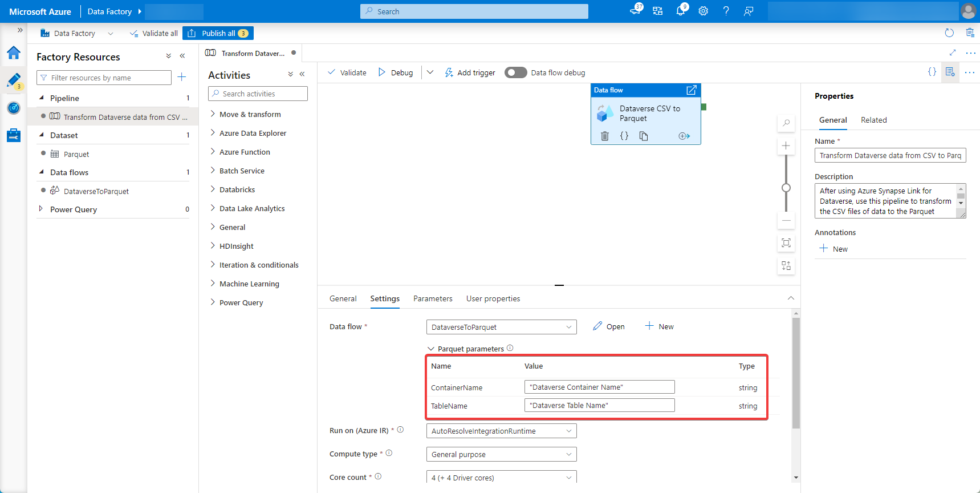Switch to the General activity tab
The height and width of the screenshot is (493, 980).
343,298
